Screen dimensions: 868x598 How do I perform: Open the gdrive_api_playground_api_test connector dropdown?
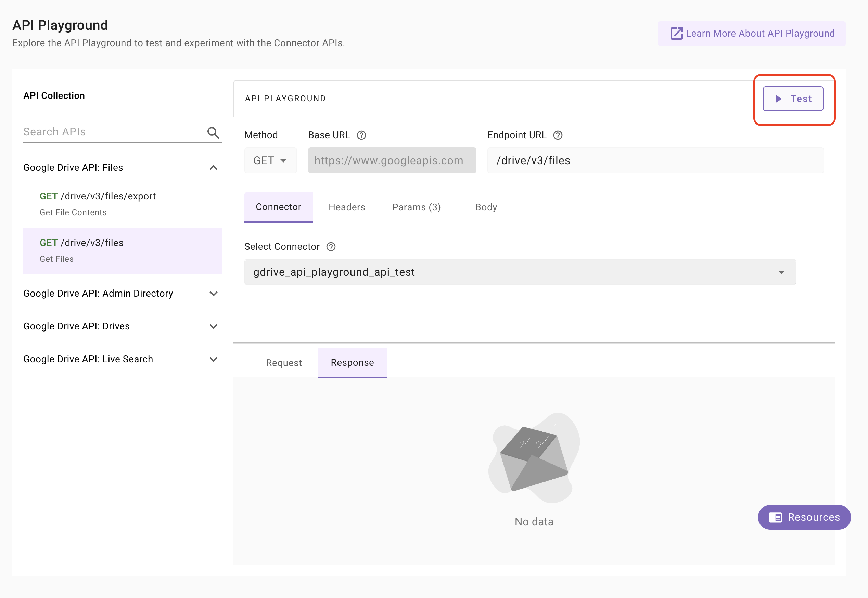coord(520,272)
